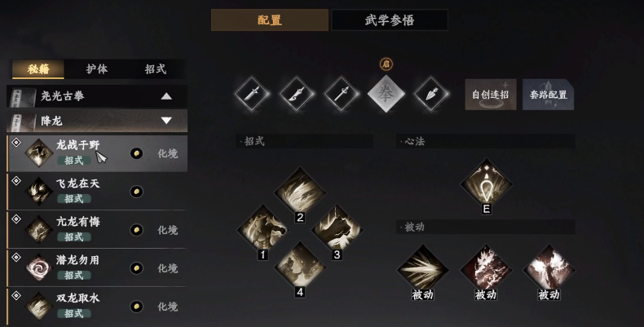Select skill slot numbered 1
The image size is (644, 327).
coord(262,229)
